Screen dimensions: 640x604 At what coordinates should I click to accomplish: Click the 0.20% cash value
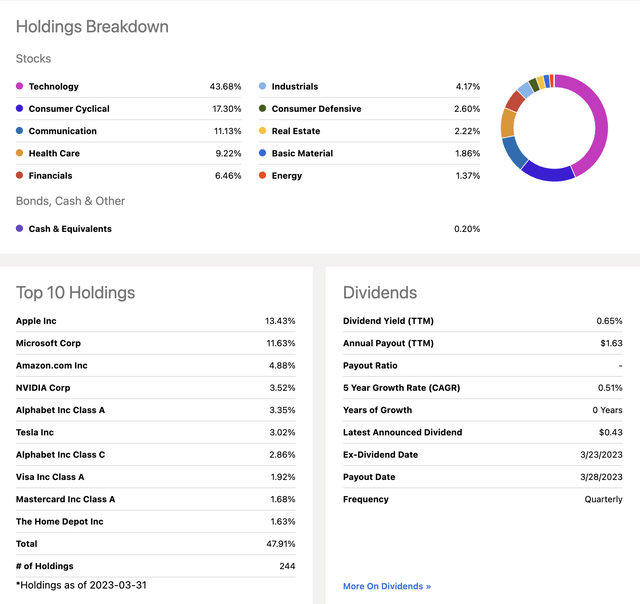[x=467, y=229]
